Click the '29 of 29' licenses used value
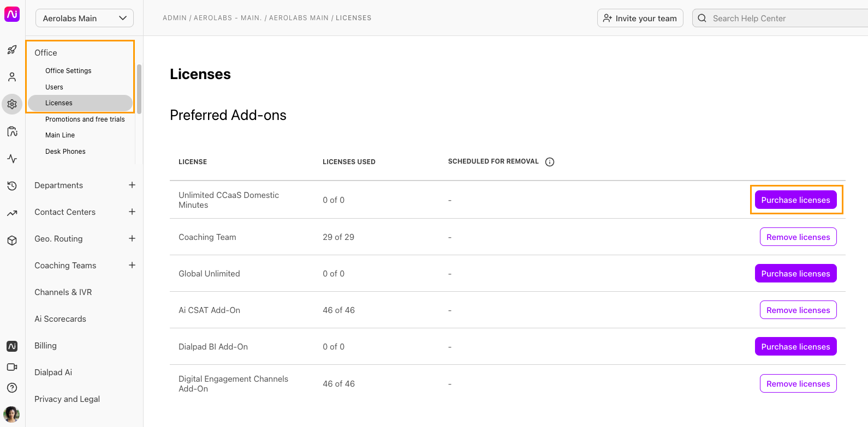The height and width of the screenshot is (427, 868). [338, 237]
